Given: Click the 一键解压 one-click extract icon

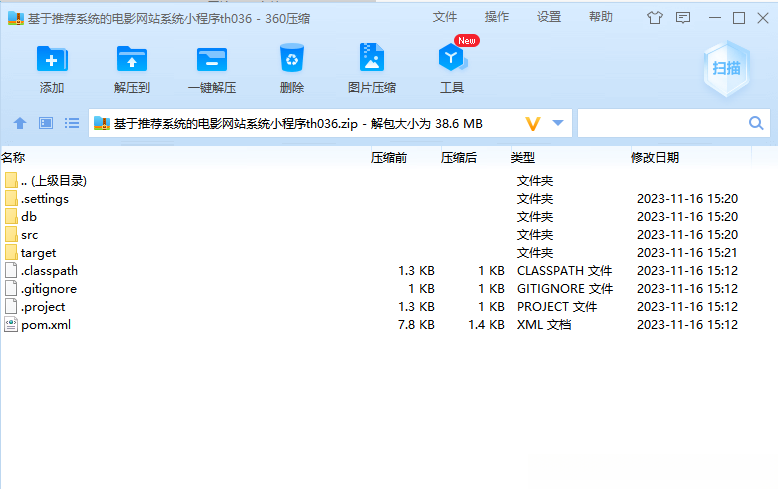Looking at the screenshot, I should coord(212,60).
